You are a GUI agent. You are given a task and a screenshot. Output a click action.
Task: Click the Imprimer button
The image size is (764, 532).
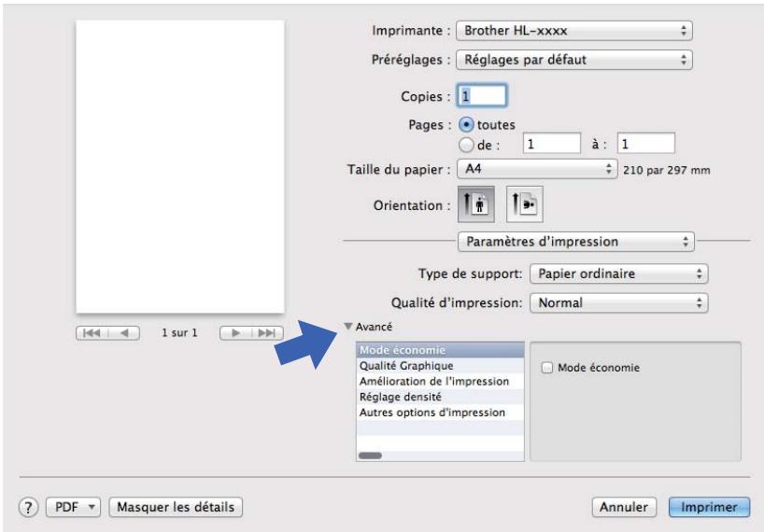tap(709, 507)
